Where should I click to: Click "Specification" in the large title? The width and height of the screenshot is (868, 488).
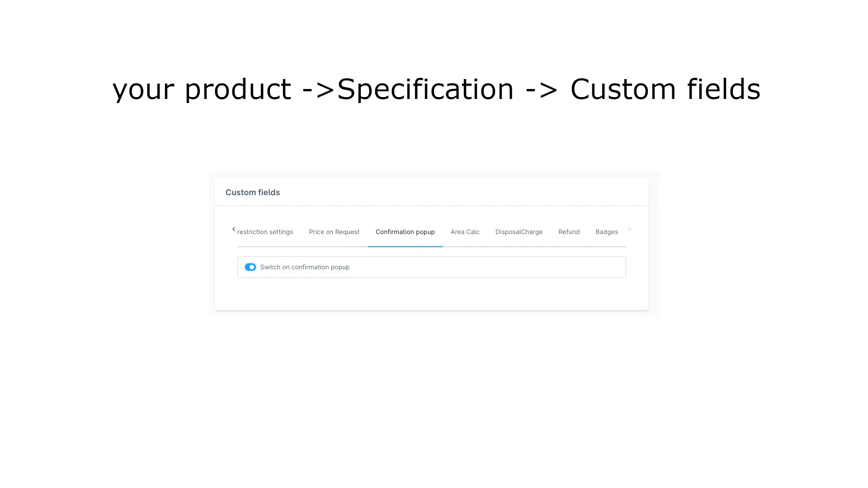point(425,89)
